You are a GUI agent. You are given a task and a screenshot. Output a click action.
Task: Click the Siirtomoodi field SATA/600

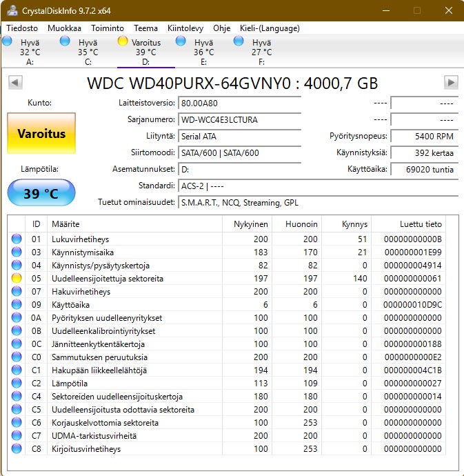tap(240, 152)
